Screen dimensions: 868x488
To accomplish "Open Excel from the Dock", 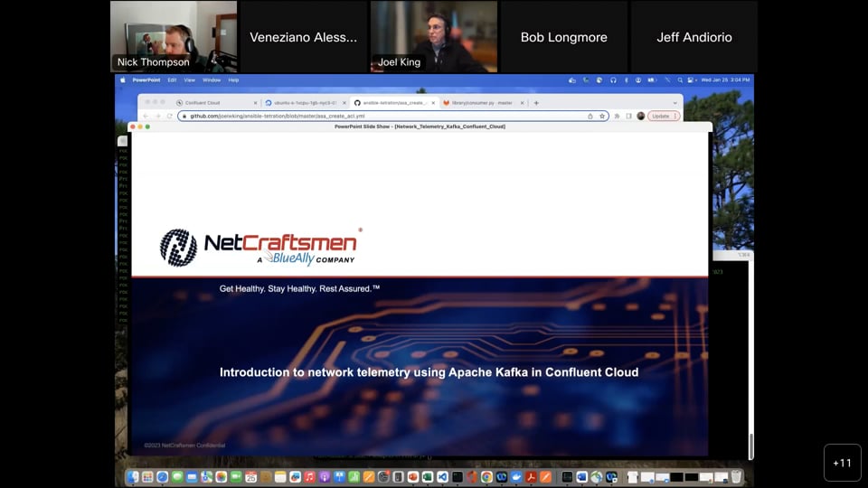I will (x=428, y=477).
